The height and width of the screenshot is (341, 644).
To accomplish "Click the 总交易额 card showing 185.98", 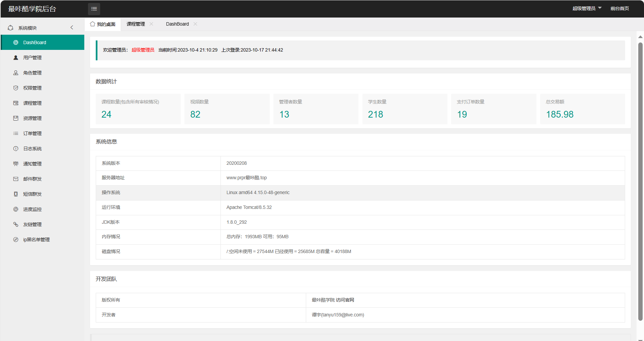I will coord(583,109).
